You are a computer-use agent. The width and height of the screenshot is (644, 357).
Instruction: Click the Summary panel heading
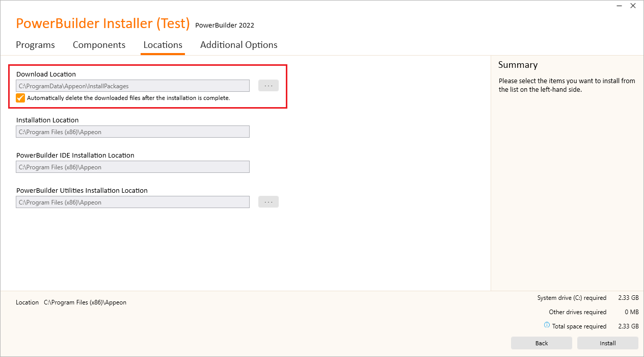pos(518,65)
